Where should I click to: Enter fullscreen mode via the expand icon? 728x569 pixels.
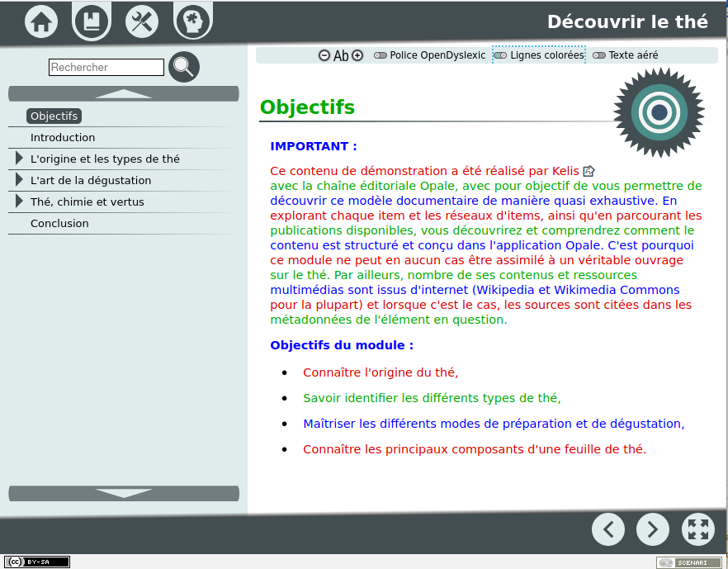click(697, 529)
